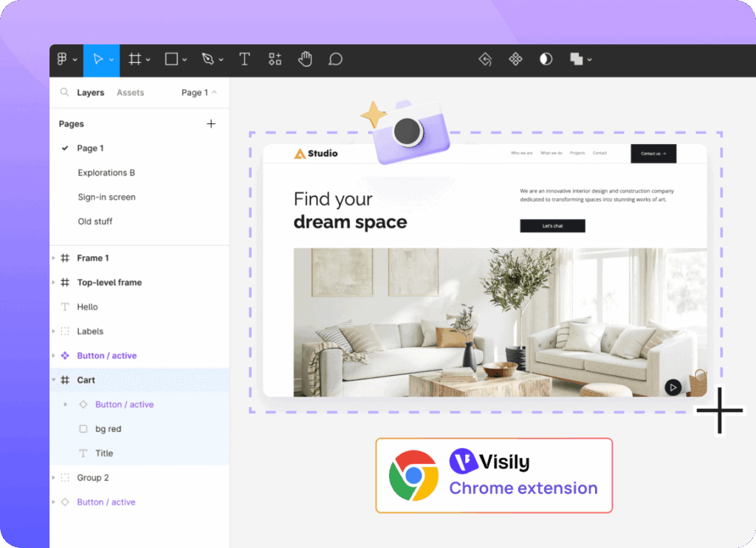This screenshot has width=756, height=548.
Task: Open the Frame tool dropdown arrow
Action: click(x=148, y=60)
